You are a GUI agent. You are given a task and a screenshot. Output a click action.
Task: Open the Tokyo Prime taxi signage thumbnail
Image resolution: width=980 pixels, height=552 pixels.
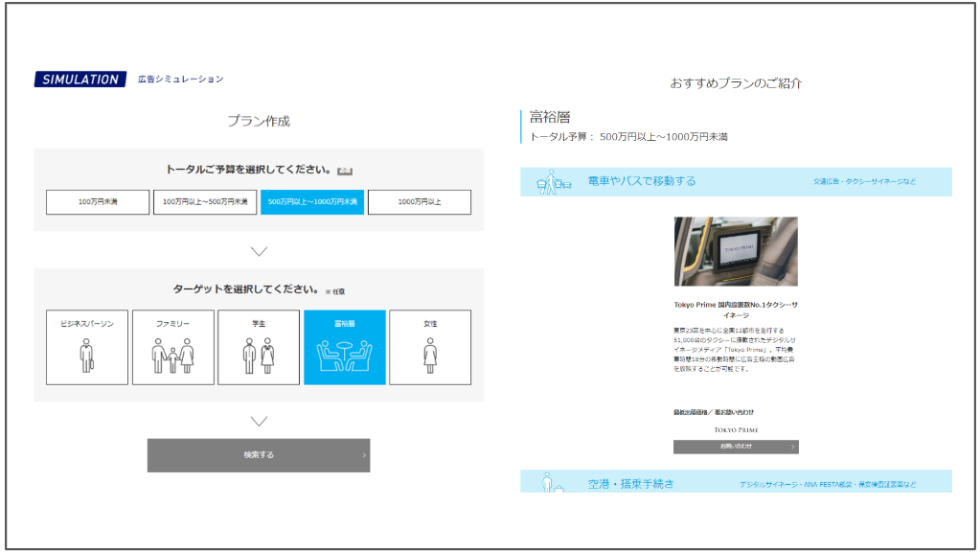click(736, 251)
